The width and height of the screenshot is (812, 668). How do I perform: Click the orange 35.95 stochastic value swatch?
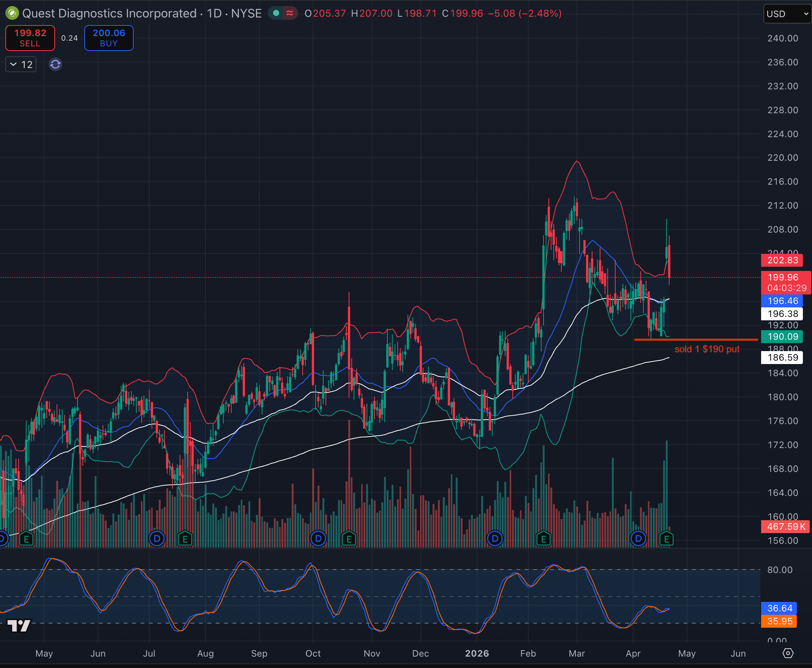(779, 621)
